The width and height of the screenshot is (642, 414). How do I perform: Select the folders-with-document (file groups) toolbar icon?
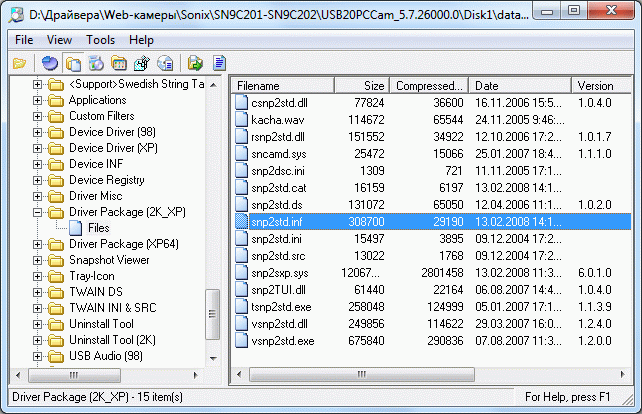point(73,63)
